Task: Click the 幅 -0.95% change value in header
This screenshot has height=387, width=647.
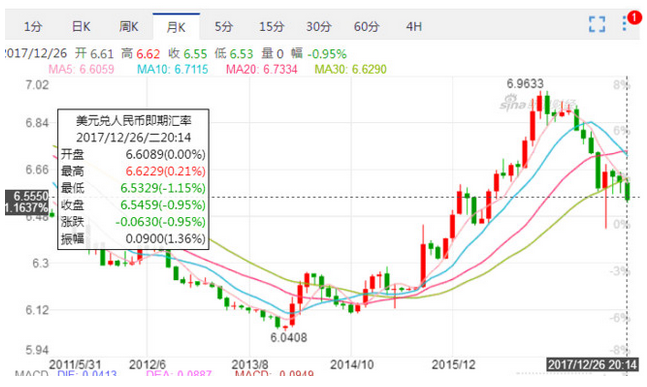Action: click(319, 54)
